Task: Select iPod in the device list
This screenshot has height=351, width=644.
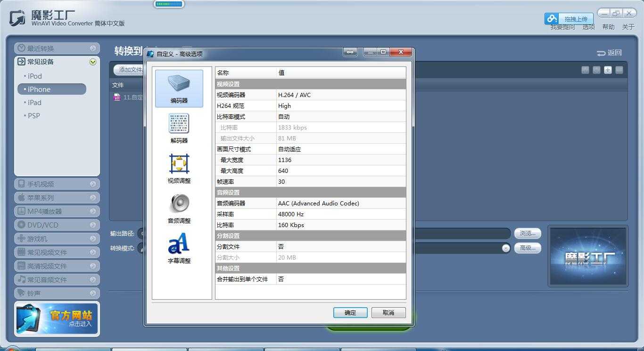Action: click(x=35, y=76)
